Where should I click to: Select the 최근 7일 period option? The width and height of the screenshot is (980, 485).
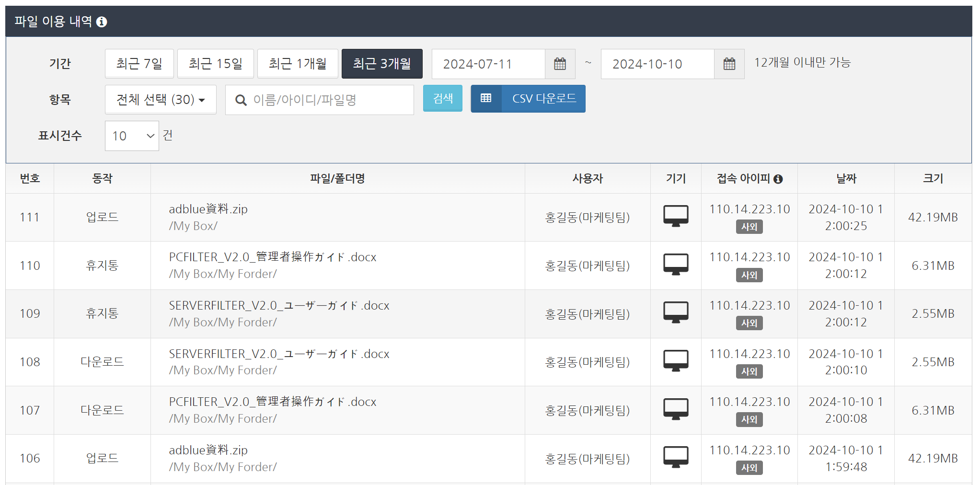pyautogui.click(x=139, y=64)
